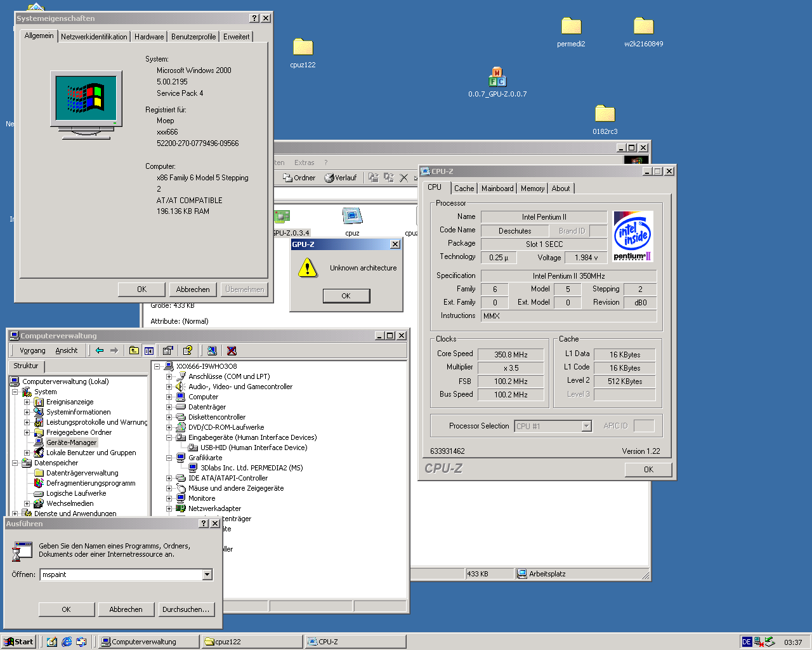Switch to the Cache tab in CPU-Z
812x650 pixels.
pos(464,189)
